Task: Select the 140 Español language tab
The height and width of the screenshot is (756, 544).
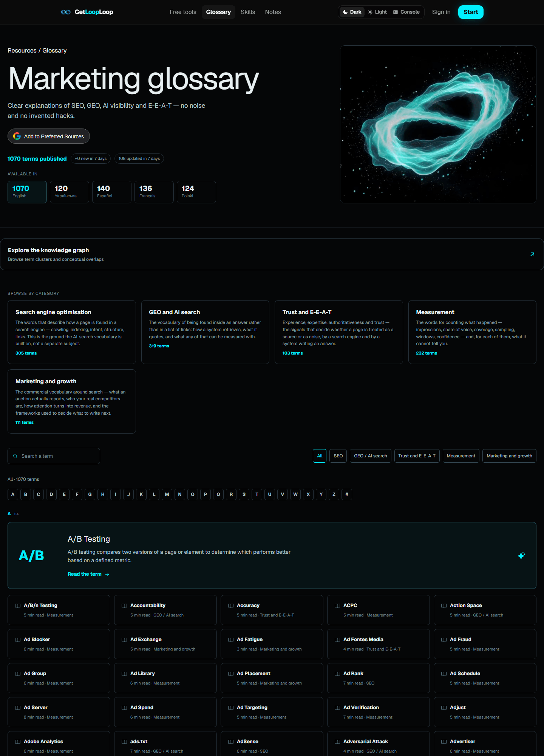Action: click(x=112, y=192)
